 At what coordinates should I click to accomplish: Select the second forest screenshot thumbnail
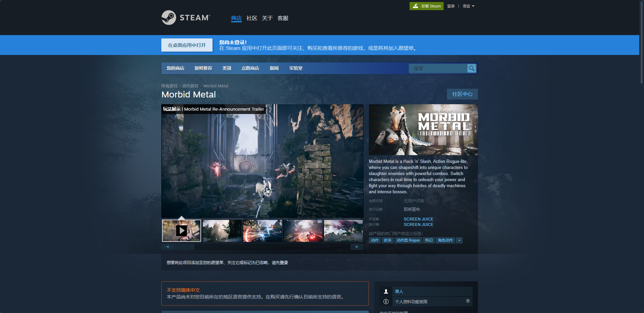[222, 231]
